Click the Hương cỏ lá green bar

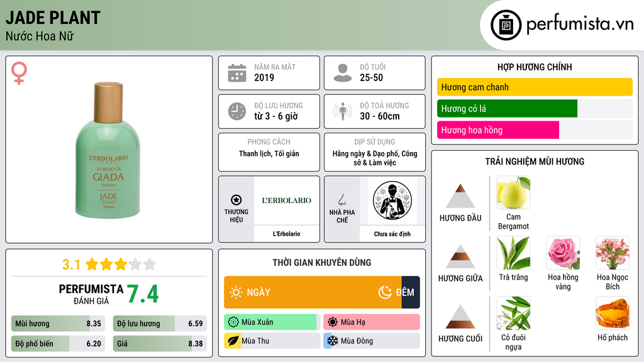508,108
